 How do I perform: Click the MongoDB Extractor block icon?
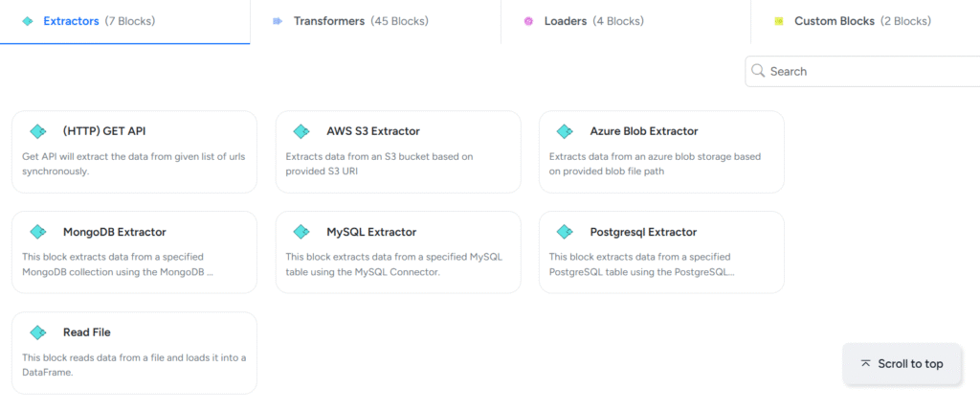click(x=38, y=232)
